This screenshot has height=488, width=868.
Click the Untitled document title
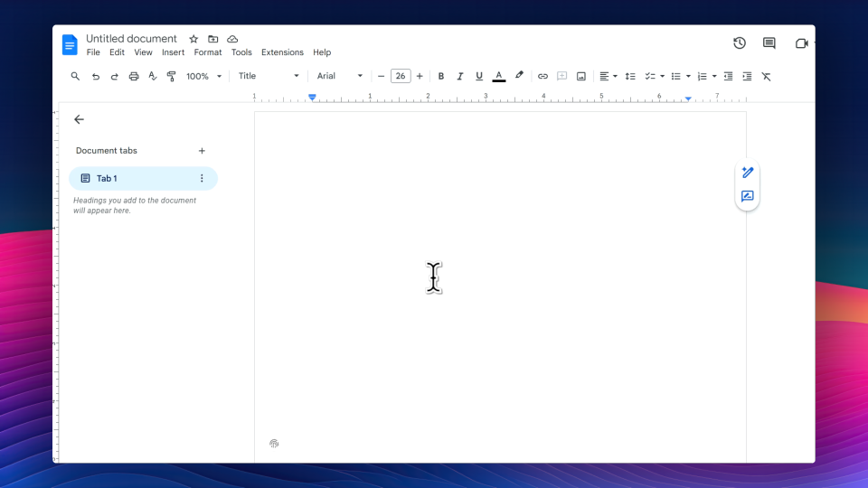(x=131, y=39)
